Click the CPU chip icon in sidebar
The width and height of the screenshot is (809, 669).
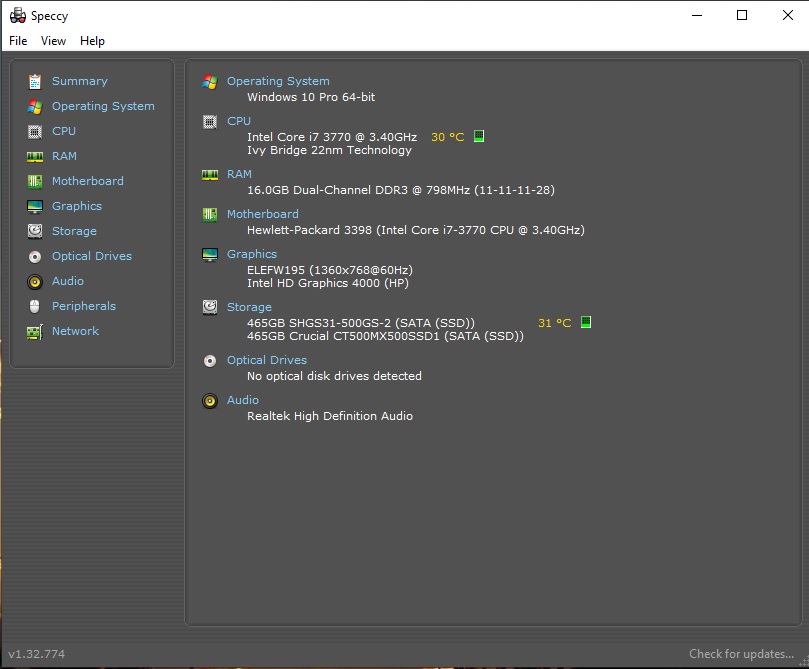[35, 131]
